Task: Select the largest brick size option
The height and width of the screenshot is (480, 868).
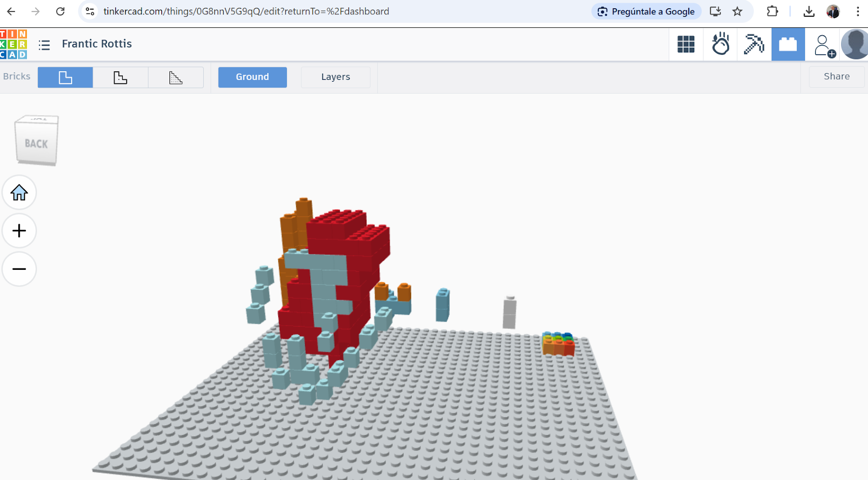Action: pyautogui.click(x=65, y=77)
